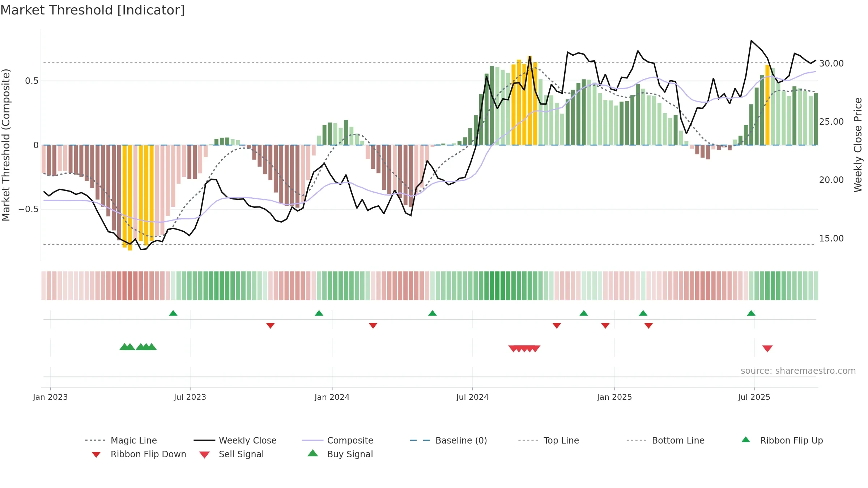Click the Ribbon Flip Down marker in October 2024

coord(557,326)
